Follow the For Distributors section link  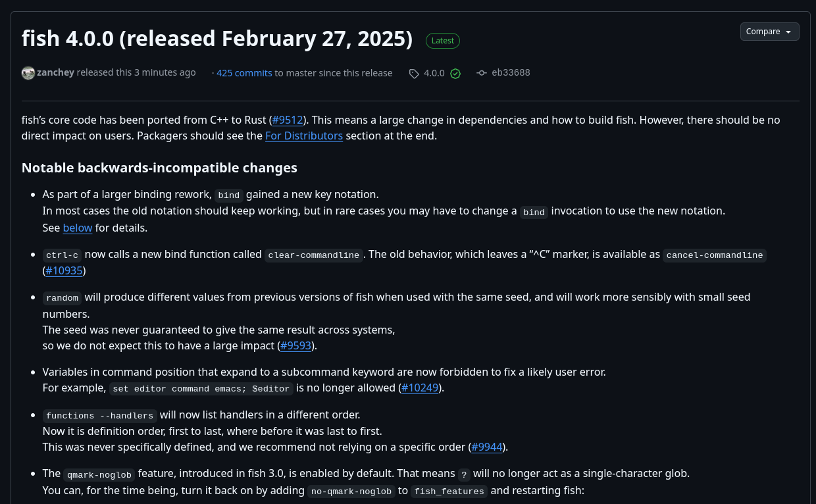(x=304, y=136)
